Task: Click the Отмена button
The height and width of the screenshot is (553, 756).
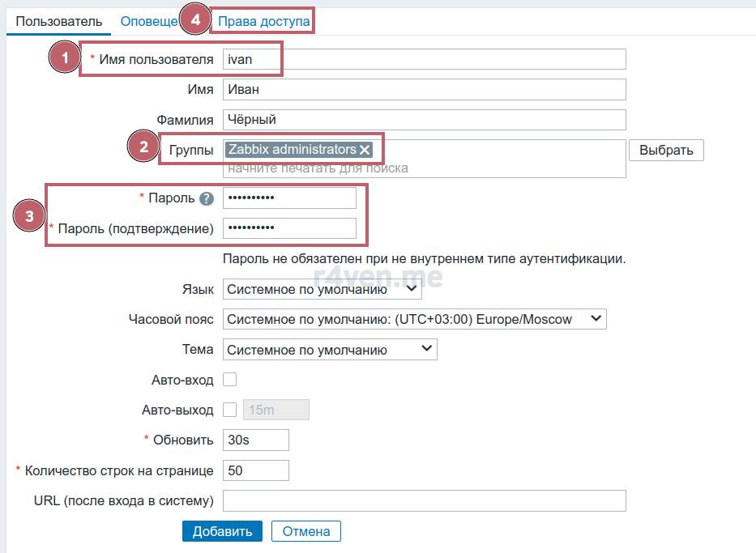Action: click(305, 531)
